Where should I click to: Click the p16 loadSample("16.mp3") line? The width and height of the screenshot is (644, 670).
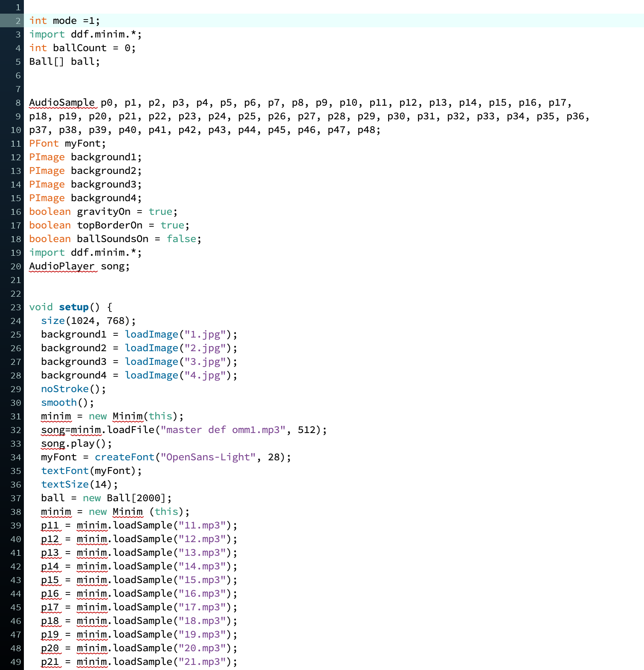139,593
